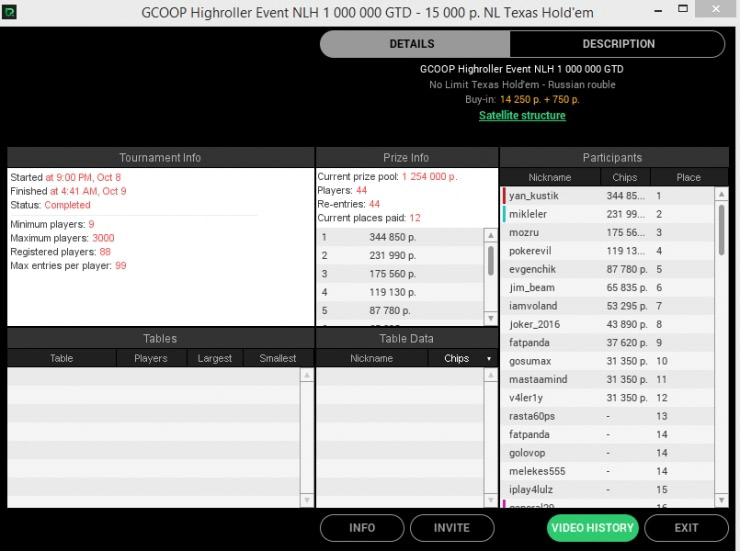This screenshot has width=740, height=551.
Task: Click the poker app icon in title bar
Action: point(10,13)
